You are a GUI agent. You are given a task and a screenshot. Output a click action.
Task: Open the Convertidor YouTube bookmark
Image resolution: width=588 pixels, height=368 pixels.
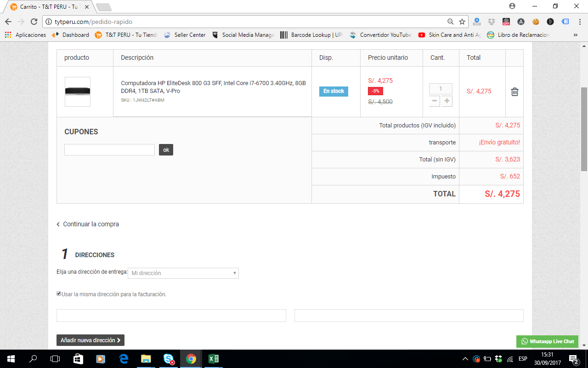(380, 35)
